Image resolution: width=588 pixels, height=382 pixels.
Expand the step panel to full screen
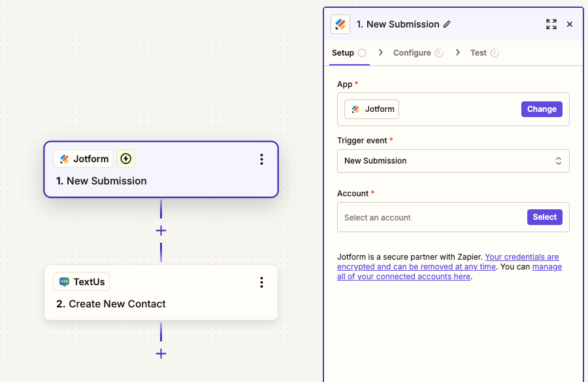(551, 24)
